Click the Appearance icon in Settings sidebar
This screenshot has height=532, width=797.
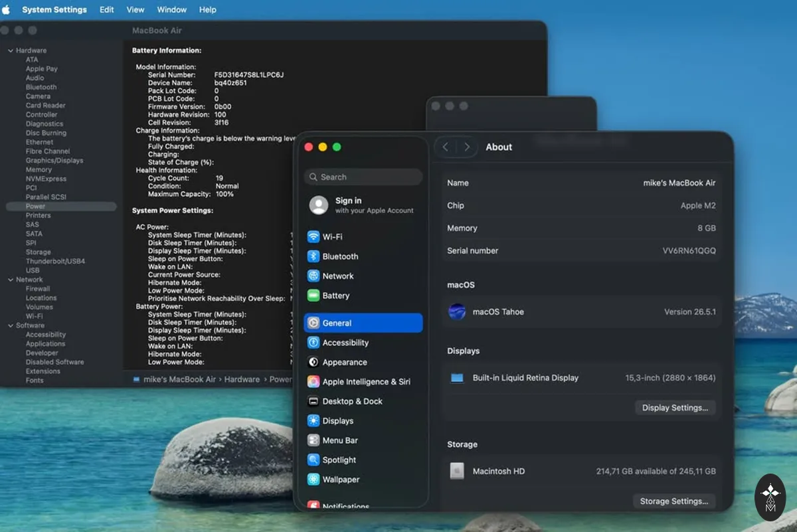tap(313, 362)
